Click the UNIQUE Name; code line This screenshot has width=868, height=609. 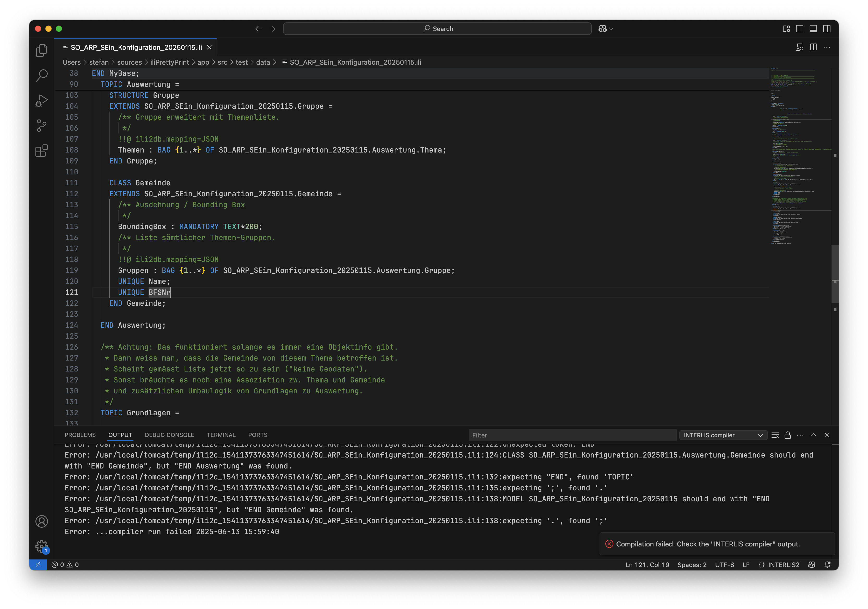[144, 282]
